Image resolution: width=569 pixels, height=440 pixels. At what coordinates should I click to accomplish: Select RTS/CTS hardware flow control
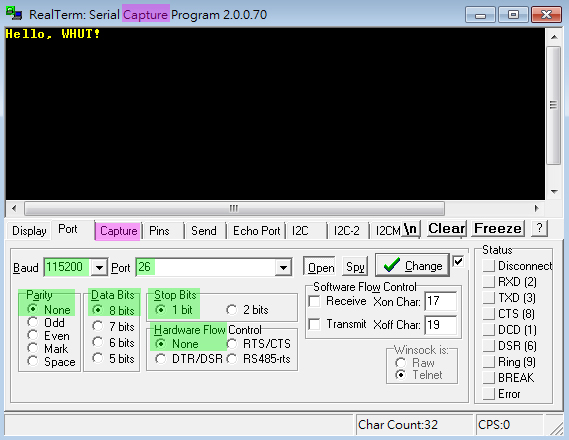(259, 343)
